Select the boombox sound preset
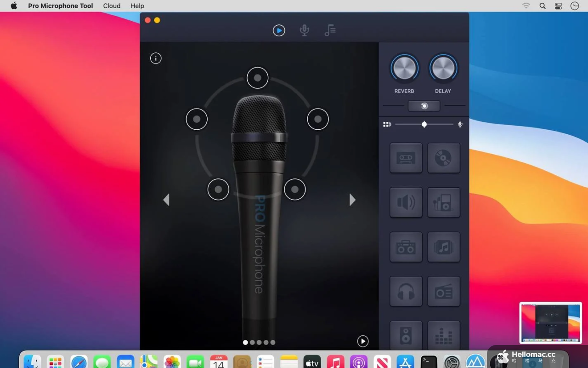This screenshot has height=368, width=588. [406, 247]
